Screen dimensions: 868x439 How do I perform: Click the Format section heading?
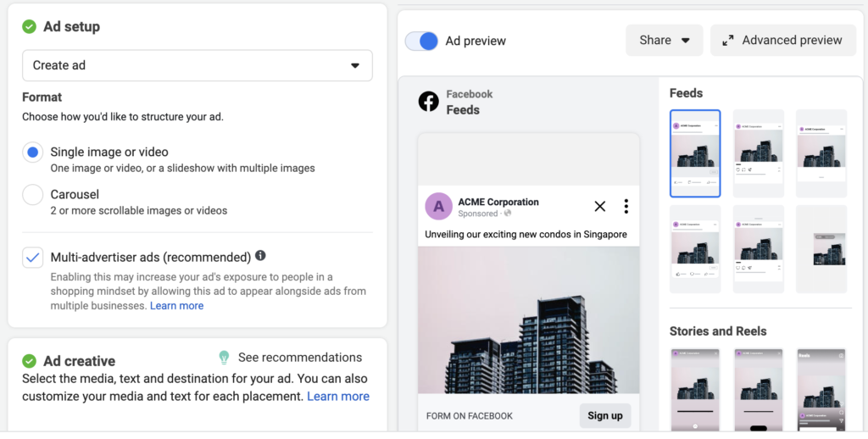click(x=42, y=97)
